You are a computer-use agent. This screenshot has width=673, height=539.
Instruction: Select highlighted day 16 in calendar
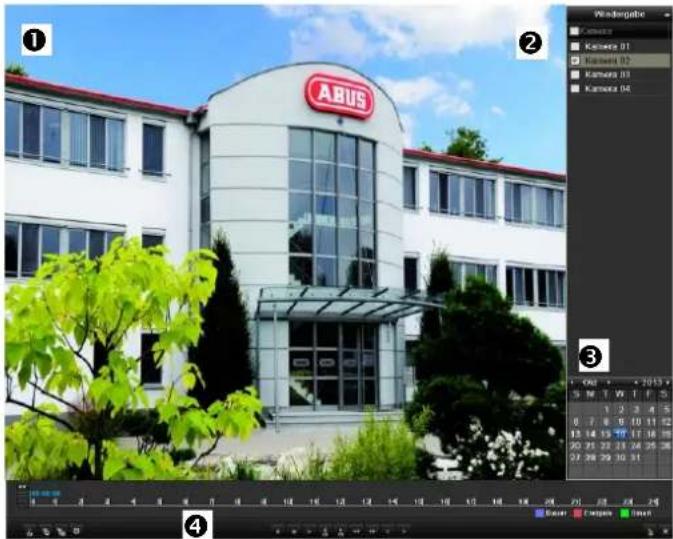tap(621, 434)
